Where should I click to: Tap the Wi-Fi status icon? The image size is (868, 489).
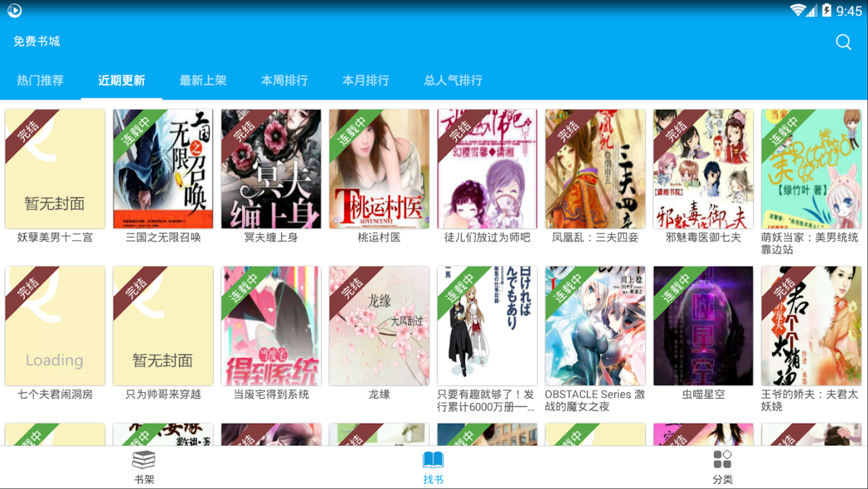pyautogui.click(x=797, y=10)
